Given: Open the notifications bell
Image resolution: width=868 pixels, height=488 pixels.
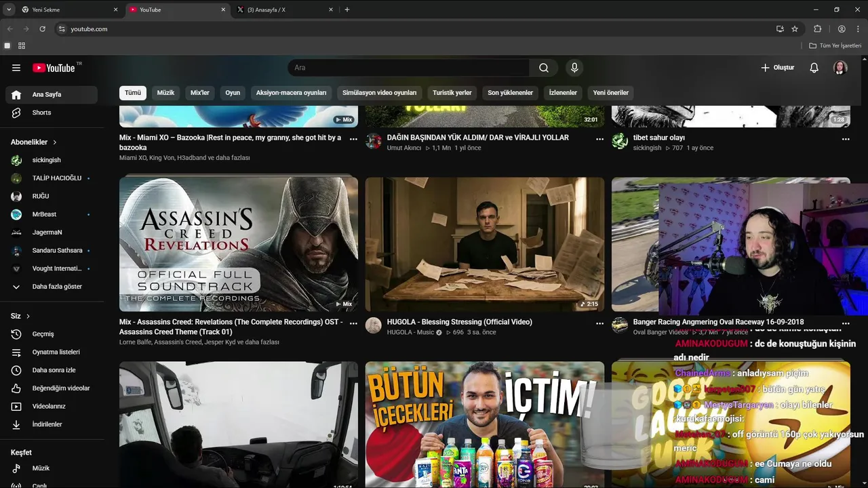Looking at the screenshot, I should point(814,68).
